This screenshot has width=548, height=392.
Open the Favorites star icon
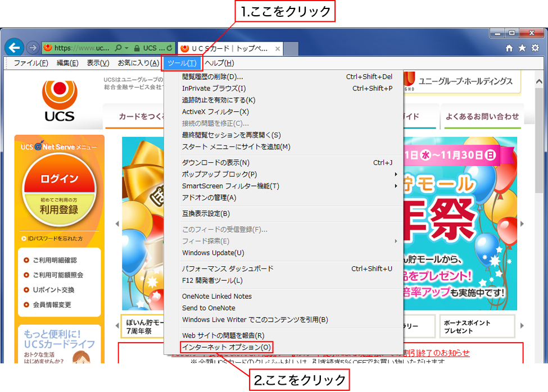(x=522, y=48)
